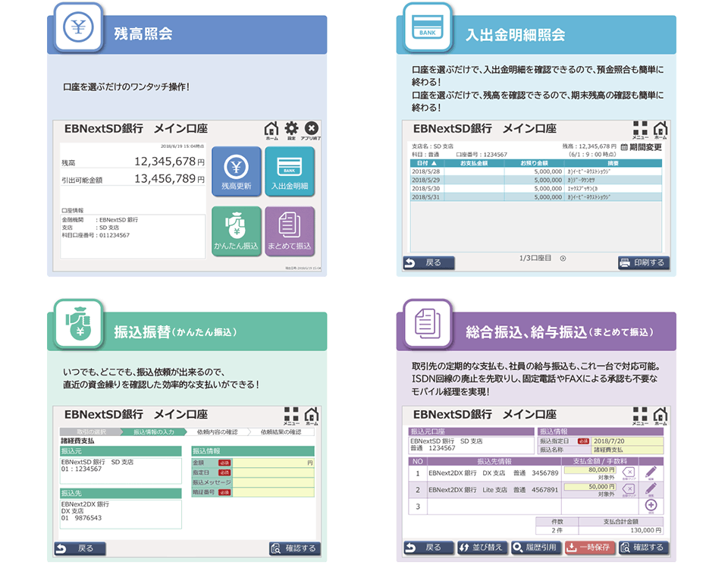Click home icon in 振込振替 screen
This screenshot has width=728, height=565.
312,414
